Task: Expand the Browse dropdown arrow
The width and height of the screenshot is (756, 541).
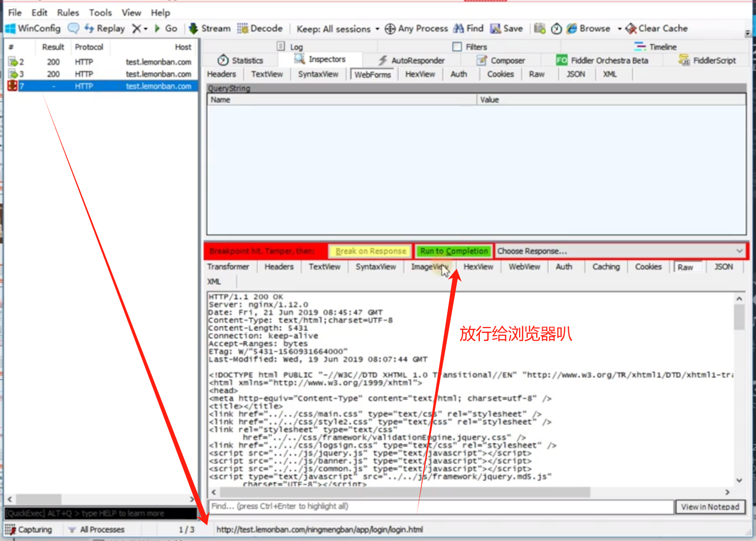Action: pyautogui.click(x=620, y=29)
